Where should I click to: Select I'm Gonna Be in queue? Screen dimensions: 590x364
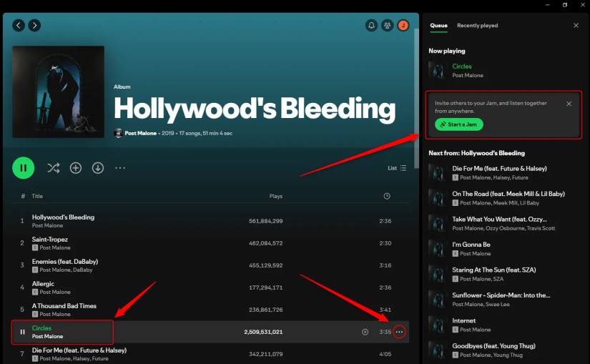coord(471,245)
